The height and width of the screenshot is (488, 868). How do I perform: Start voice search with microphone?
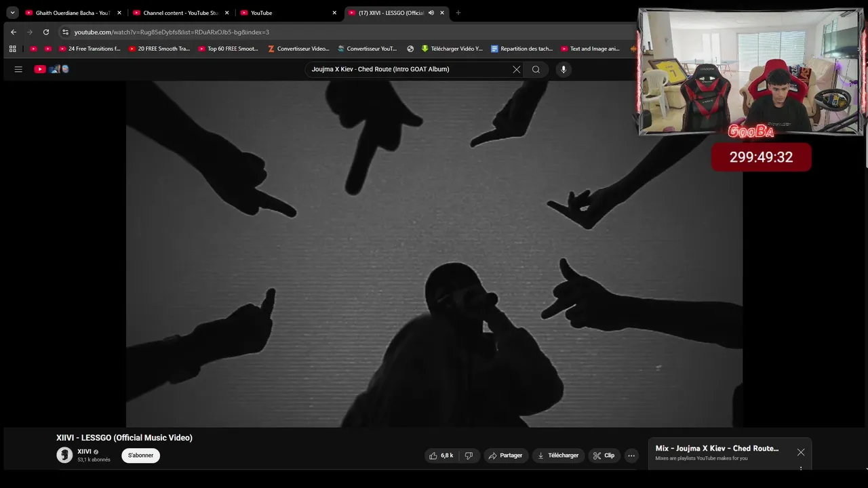(x=564, y=69)
